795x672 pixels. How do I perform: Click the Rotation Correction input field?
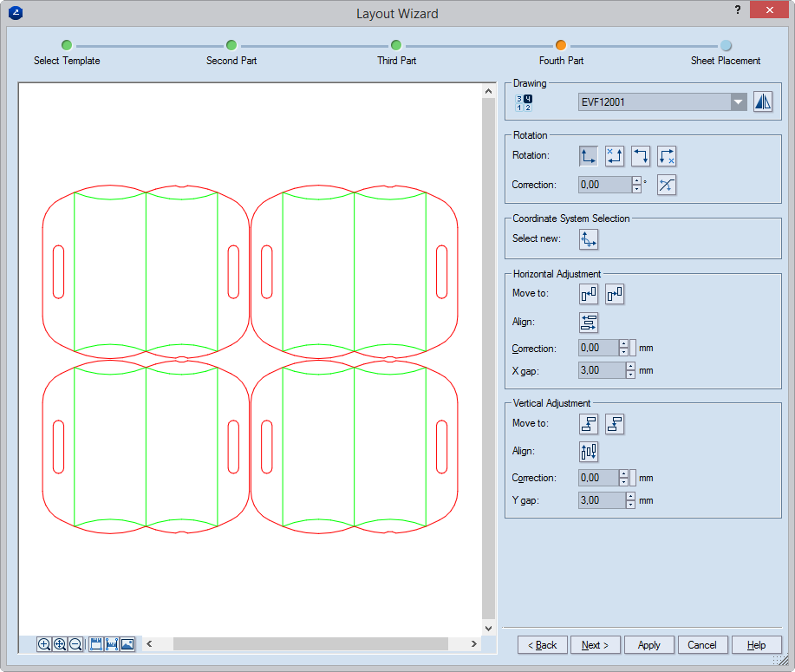604,185
